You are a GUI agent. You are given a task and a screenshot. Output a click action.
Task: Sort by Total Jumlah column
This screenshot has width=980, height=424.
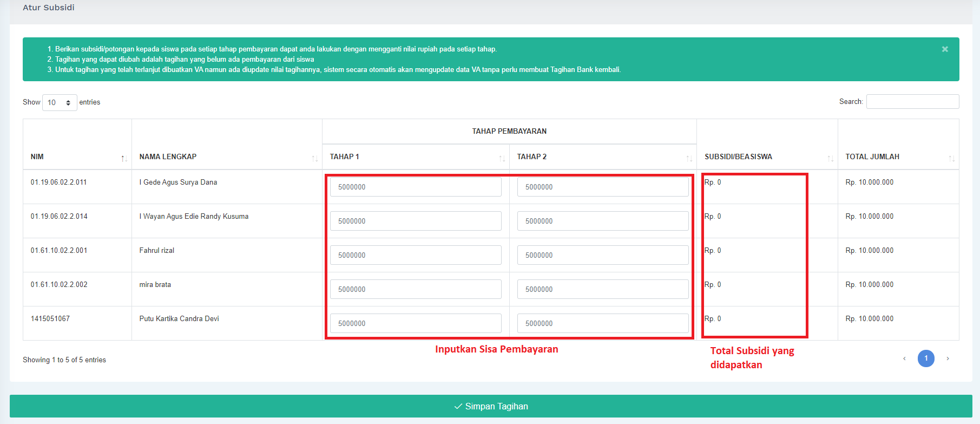[x=898, y=157]
